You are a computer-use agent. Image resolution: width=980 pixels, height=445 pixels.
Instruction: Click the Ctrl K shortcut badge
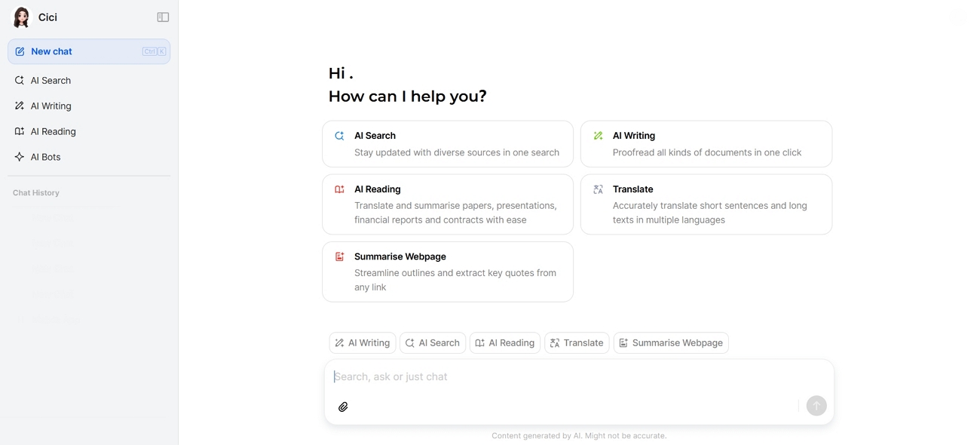(x=154, y=51)
